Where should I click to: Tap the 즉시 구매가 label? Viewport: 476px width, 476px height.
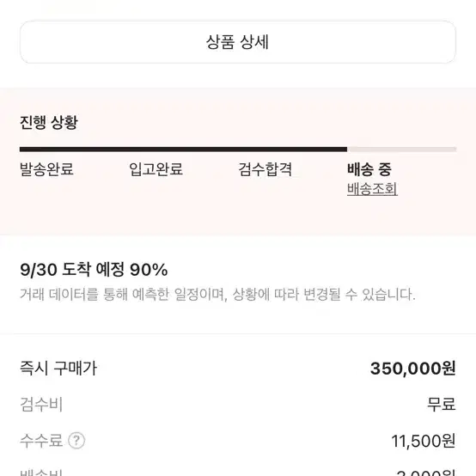click(58, 368)
